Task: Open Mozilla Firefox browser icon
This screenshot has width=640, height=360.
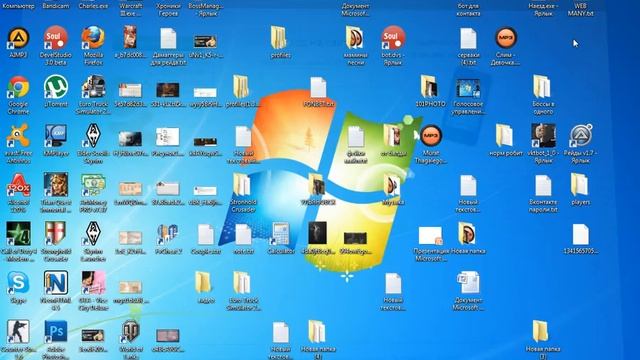Action: (93, 38)
